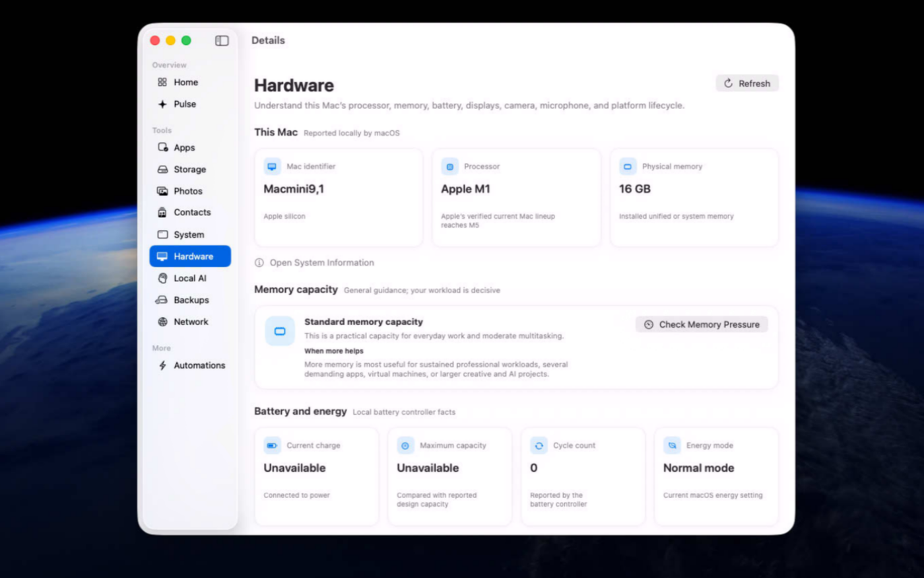Click the Battery and energy section heading
Viewport: 924px width, 578px height.
(x=300, y=411)
